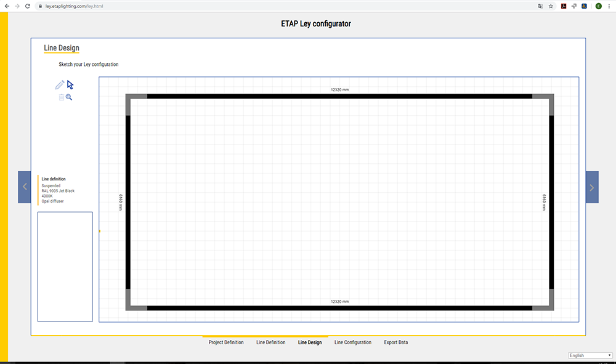Open the green profile avatar

click(x=598, y=6)
